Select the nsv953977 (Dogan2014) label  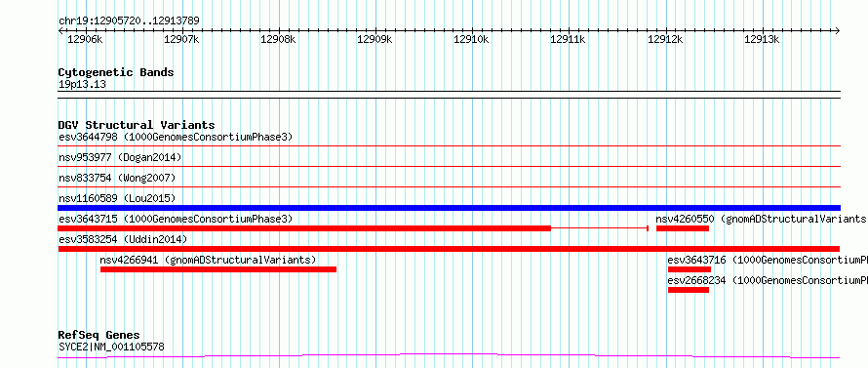(120, 157)
